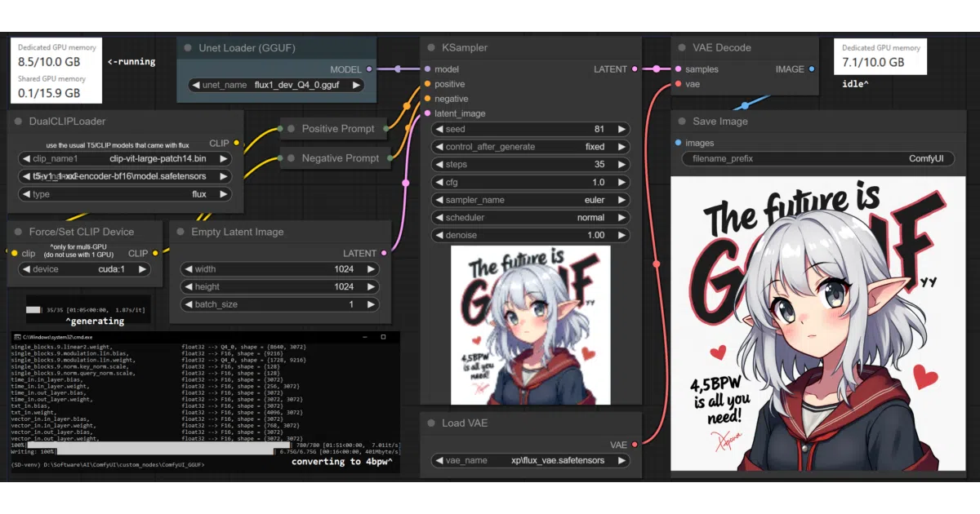Click the LATENT output socket on Empty Latent Image

point(385,253)
